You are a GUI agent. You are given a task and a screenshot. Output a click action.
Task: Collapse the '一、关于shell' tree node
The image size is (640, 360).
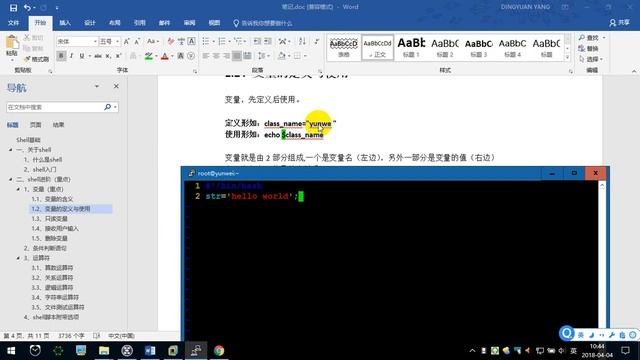coord(11,150)
